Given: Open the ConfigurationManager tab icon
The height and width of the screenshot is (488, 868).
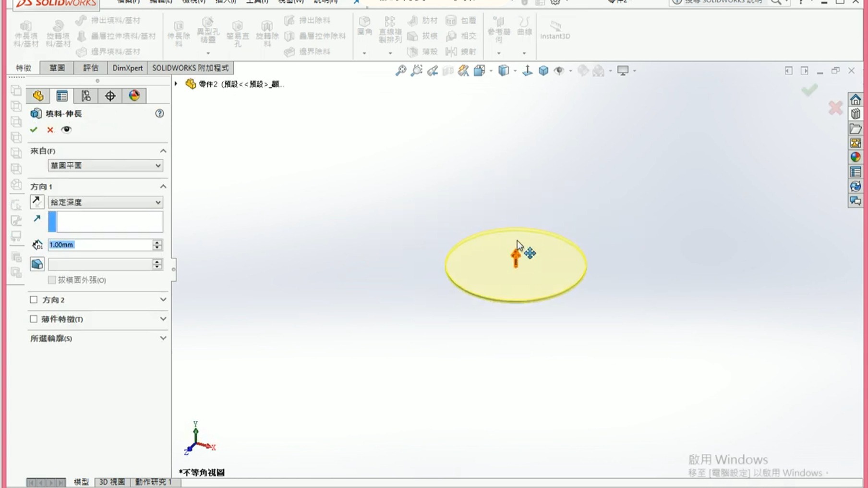Looking at the screenshot, I should [x=86, y=95].
